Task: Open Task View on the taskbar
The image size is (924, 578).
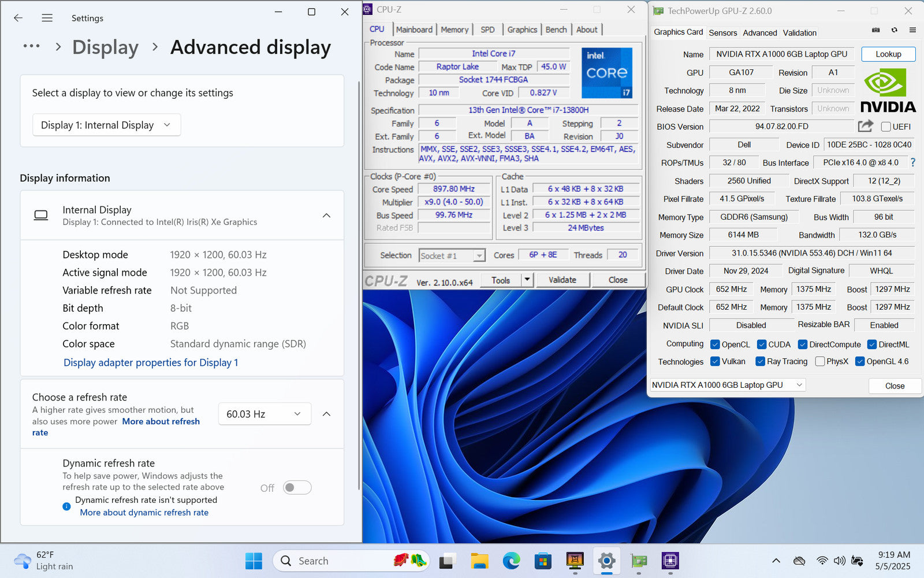Action: click(x=447, y=561)
